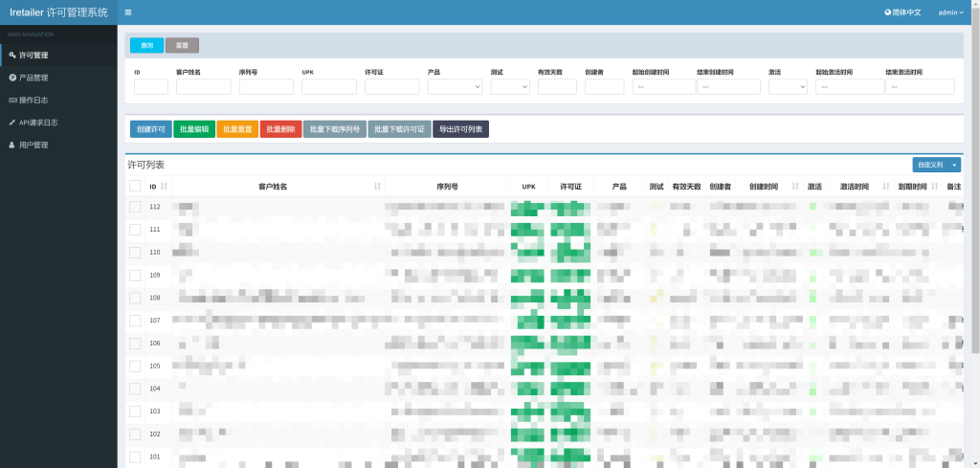The width and height of the screenshot is (980, 468).
Task: Click the 产品管理 product icon in sidebar
Action: (x=11, y=78)
